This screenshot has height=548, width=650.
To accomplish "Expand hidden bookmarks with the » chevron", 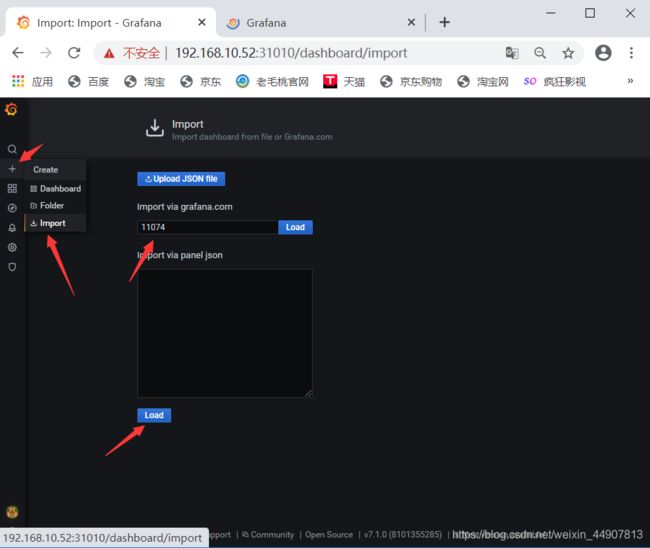I will tap(630, 81).
